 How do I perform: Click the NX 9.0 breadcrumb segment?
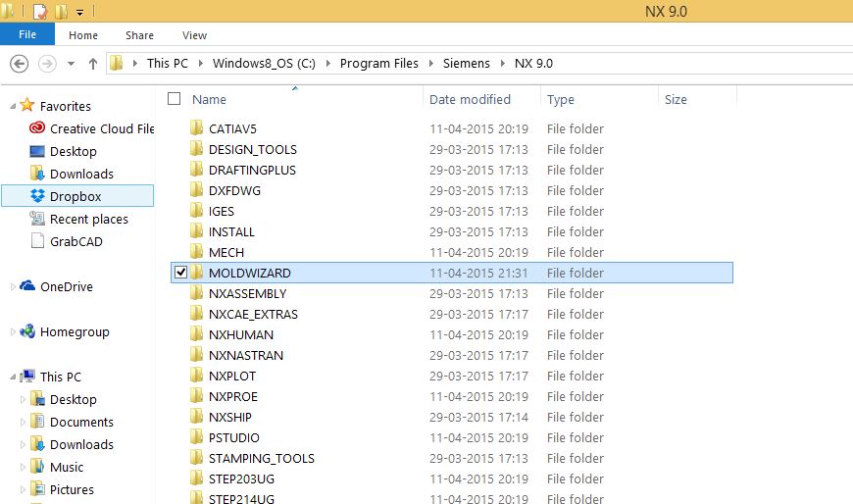click(533, 63)
